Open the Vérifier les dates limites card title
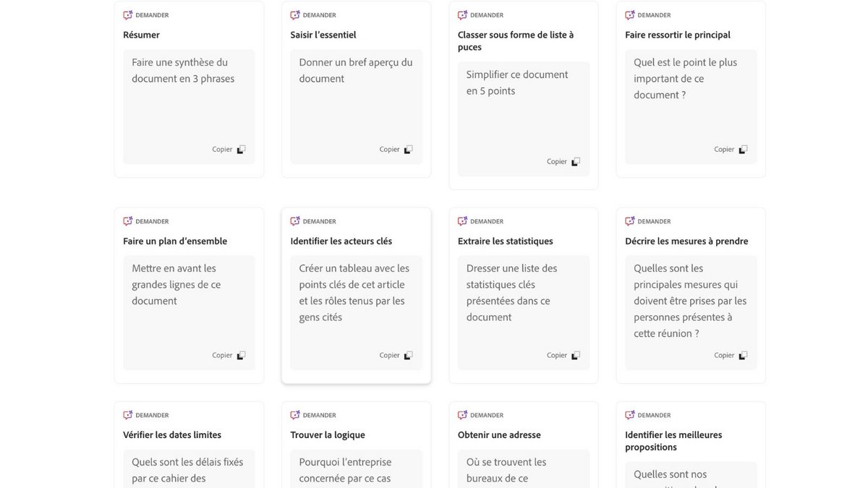 pos(172,435)
